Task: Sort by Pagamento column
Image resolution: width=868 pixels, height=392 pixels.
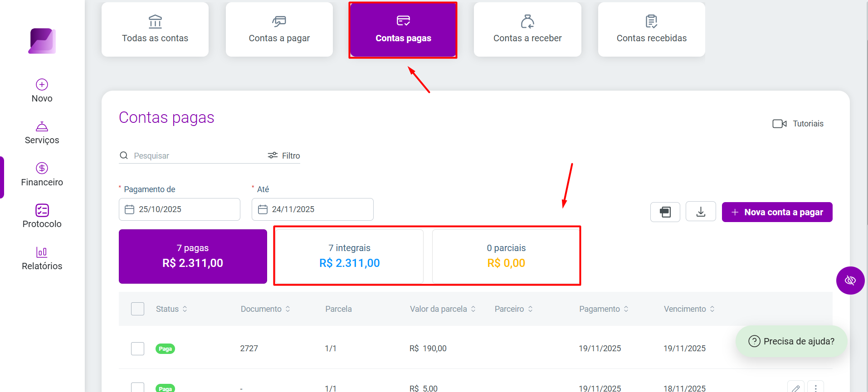Action: click(x=604, y=309)
